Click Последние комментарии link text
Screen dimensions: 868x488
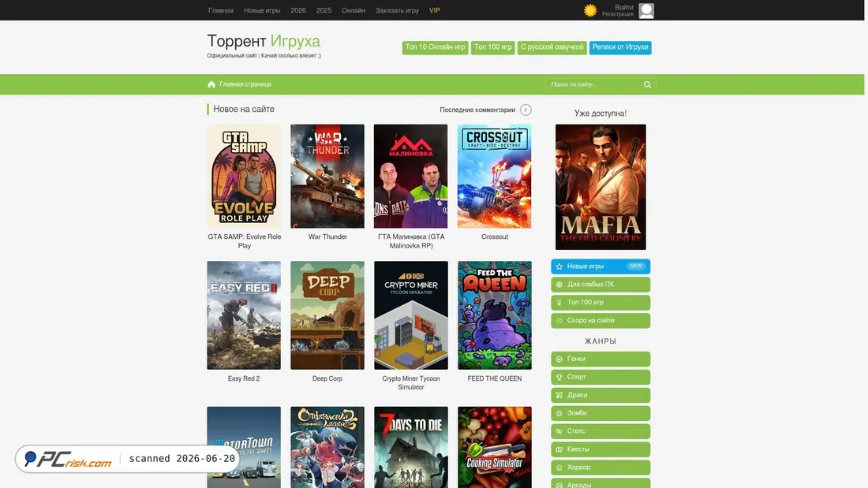pos(477,110)
